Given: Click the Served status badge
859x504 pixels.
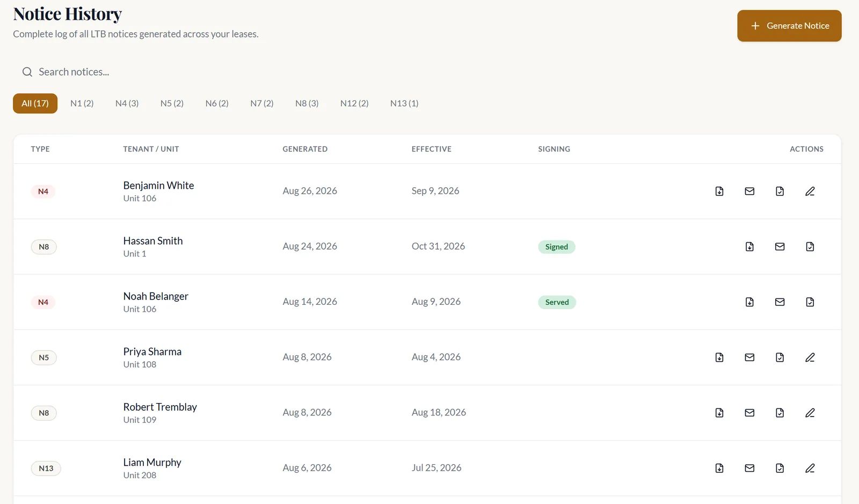Looking at the screenshot, I should [557, 302].
